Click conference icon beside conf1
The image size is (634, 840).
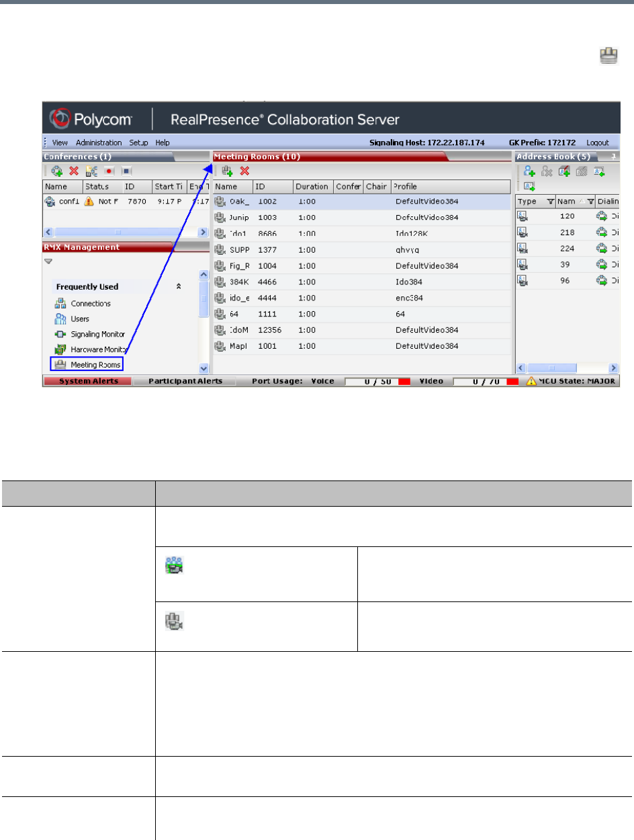pos(50,201)
